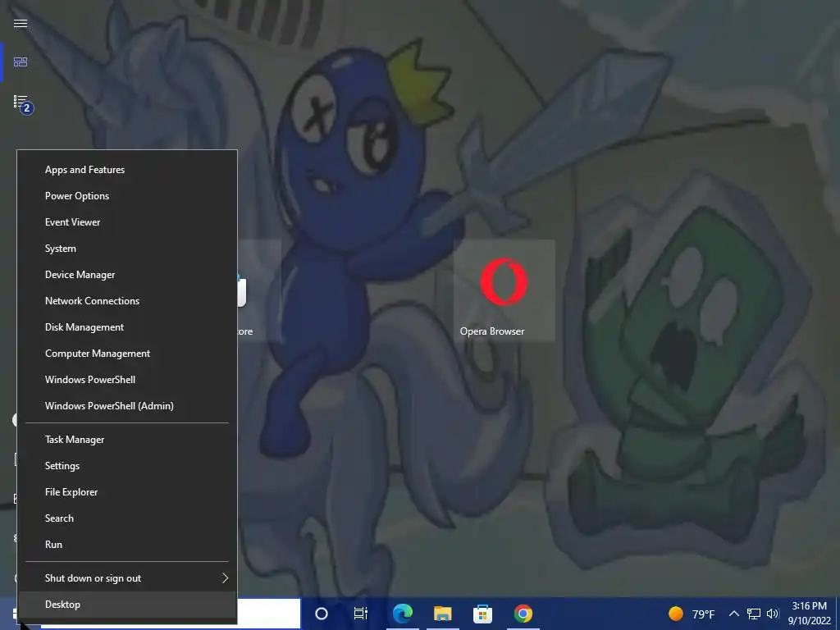
Task: Expand the hamburger menu at top left
Action: click(x=21, y=23)
